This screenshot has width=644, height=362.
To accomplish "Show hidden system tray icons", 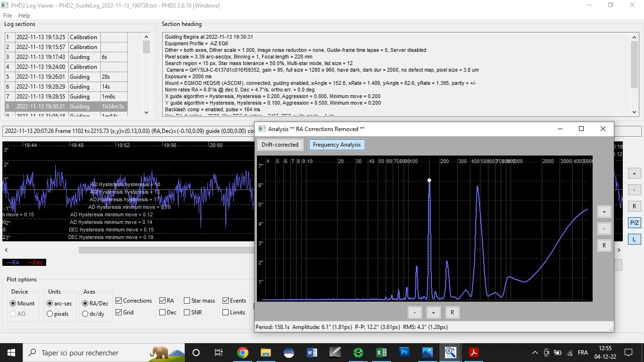I will click(535, 353).
